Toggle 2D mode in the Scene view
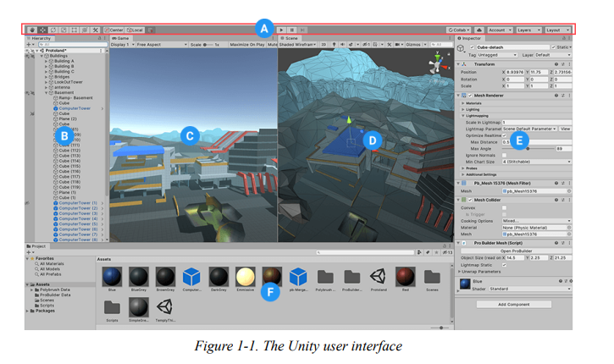 click(324, 45)
